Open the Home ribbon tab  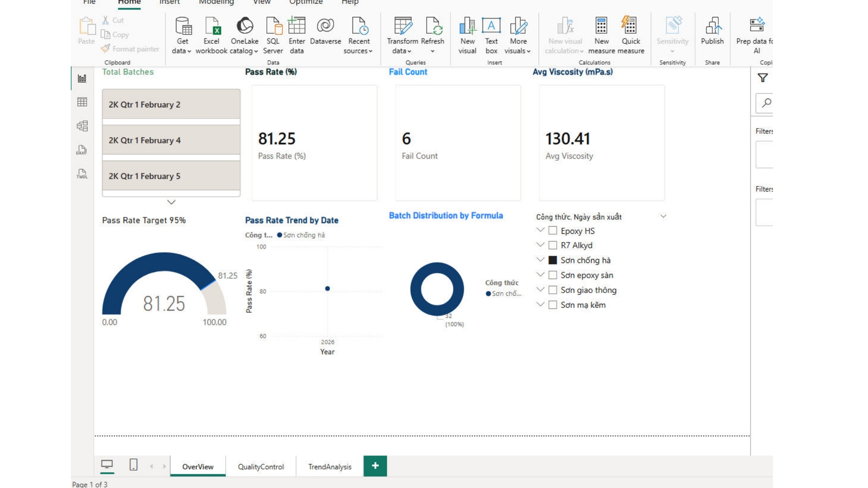(x=129, y=3)
